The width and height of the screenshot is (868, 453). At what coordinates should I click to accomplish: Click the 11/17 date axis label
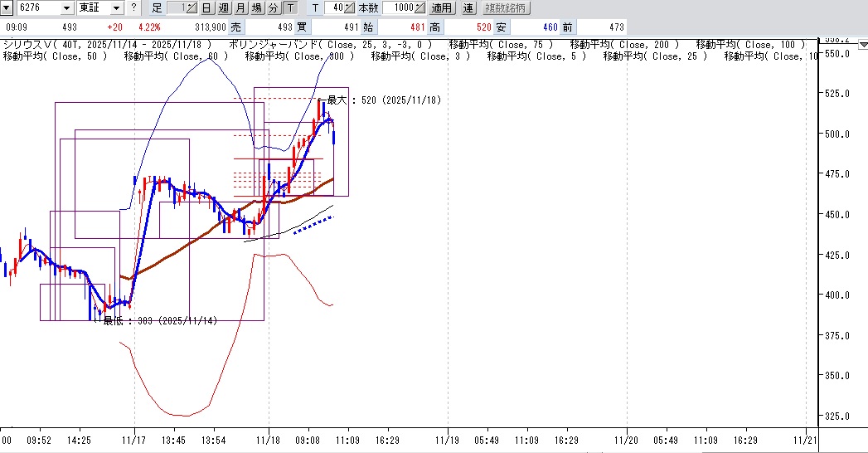coord(134,441)
